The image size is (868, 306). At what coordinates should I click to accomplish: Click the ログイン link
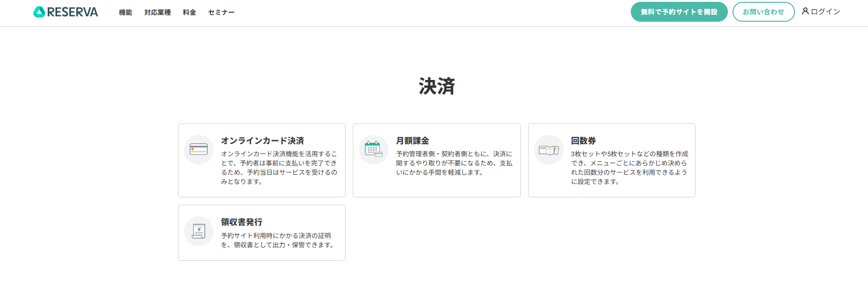click(825, 12)
